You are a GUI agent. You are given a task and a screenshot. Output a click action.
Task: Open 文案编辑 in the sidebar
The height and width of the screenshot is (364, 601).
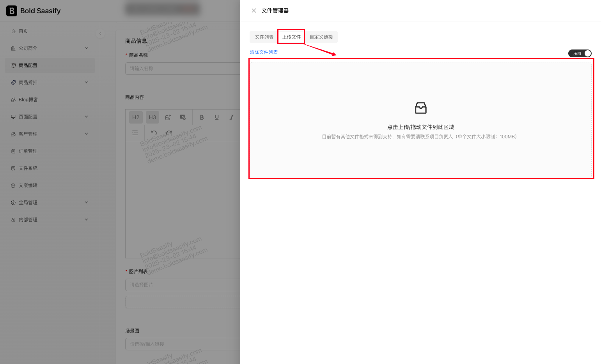pos(50,186)
